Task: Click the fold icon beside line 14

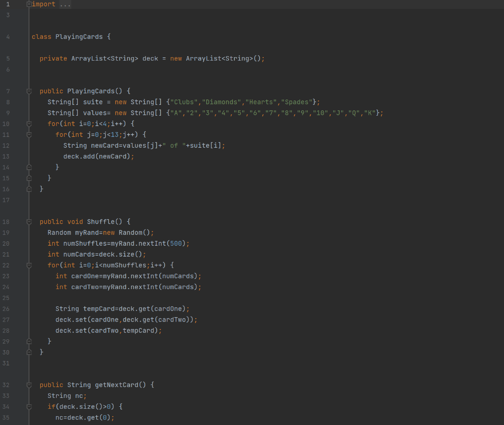Action: pyautogui.click(x=29, y=166)
